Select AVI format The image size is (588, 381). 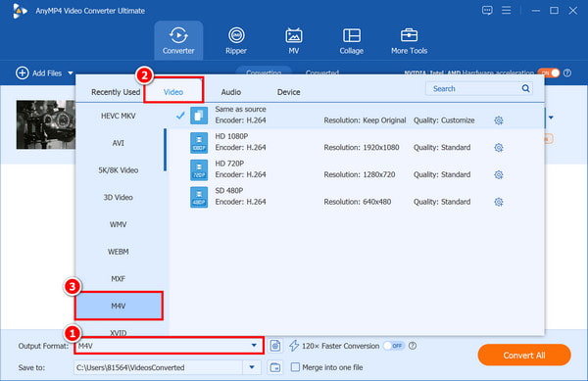pyautogui.click(x=119, y=143)
